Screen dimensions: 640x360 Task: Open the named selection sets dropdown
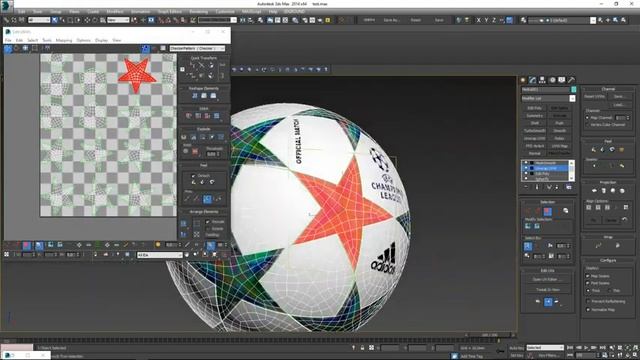pos(217,20)
